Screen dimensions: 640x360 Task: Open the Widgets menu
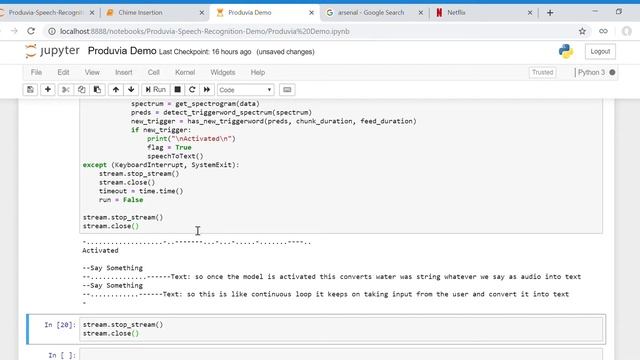click(222, 73)
